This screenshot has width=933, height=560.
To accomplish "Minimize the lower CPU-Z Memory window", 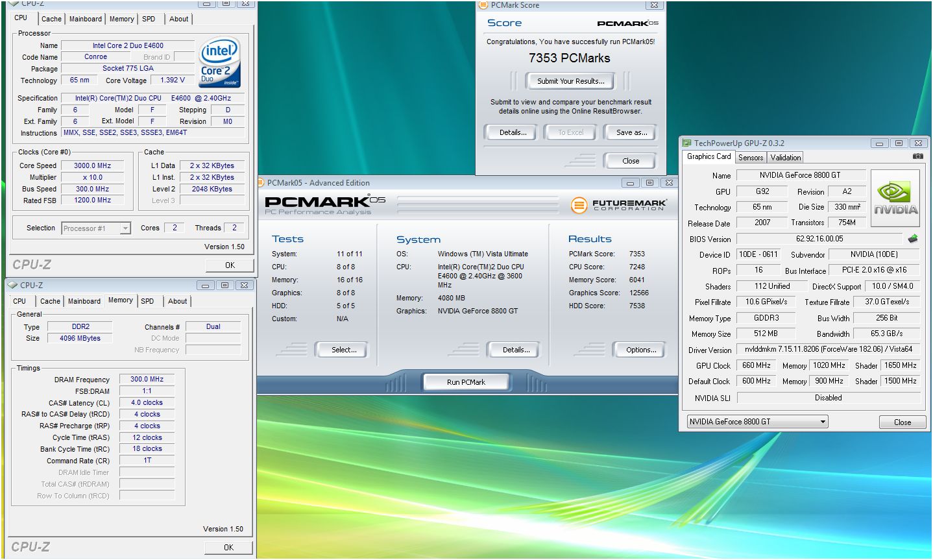I will pyautogui.click(x=205, y=286).
